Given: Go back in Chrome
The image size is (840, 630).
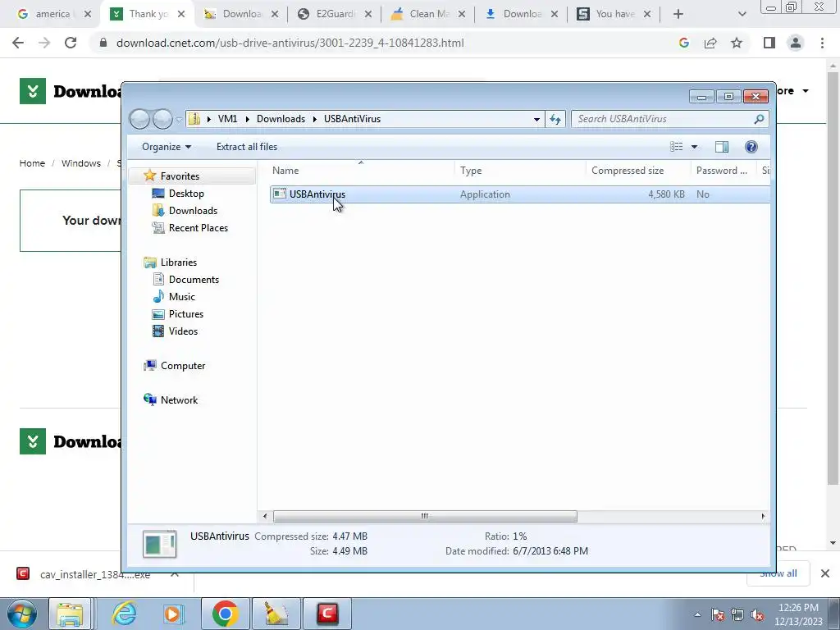Looking at the screenshot, I should tap(18, 43).
